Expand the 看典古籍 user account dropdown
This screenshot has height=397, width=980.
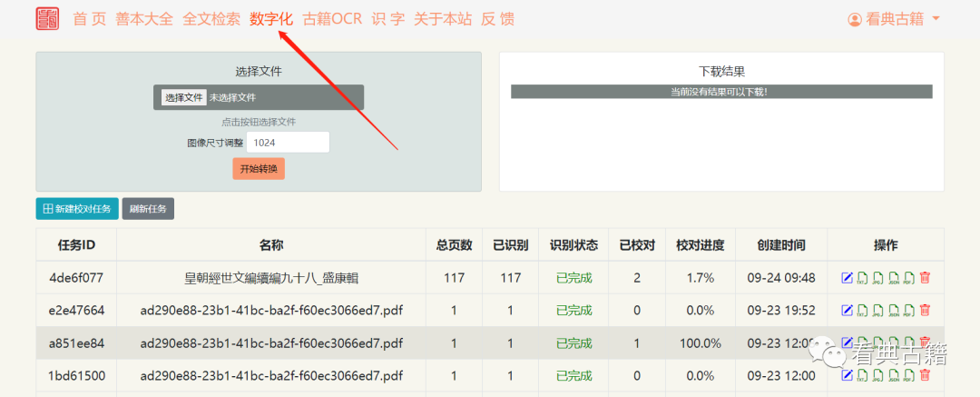tap(893, 19)
